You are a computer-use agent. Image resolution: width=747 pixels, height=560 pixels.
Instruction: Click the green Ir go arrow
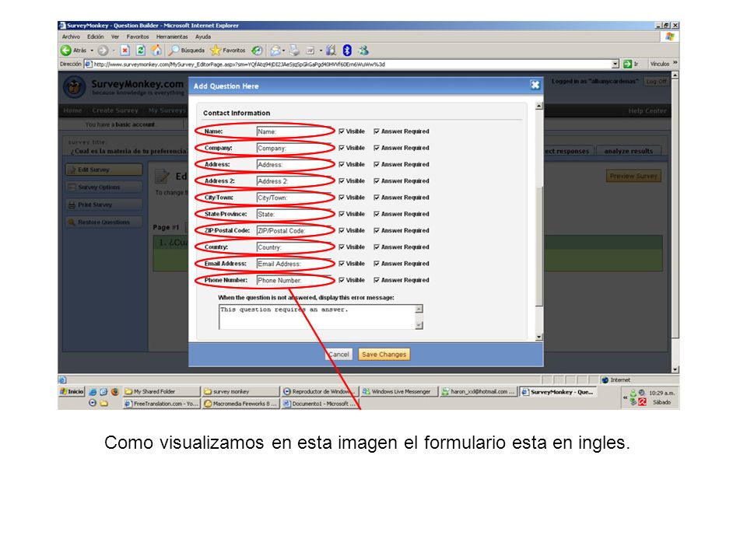tap(627, 64)
